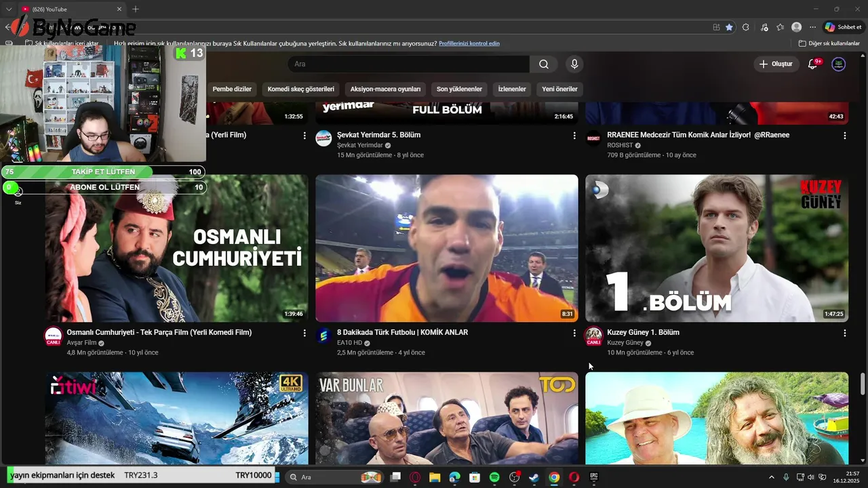Open a new browser tab
Image resolution: width=868 pixels, height=488 pixels.
point(136,9)
